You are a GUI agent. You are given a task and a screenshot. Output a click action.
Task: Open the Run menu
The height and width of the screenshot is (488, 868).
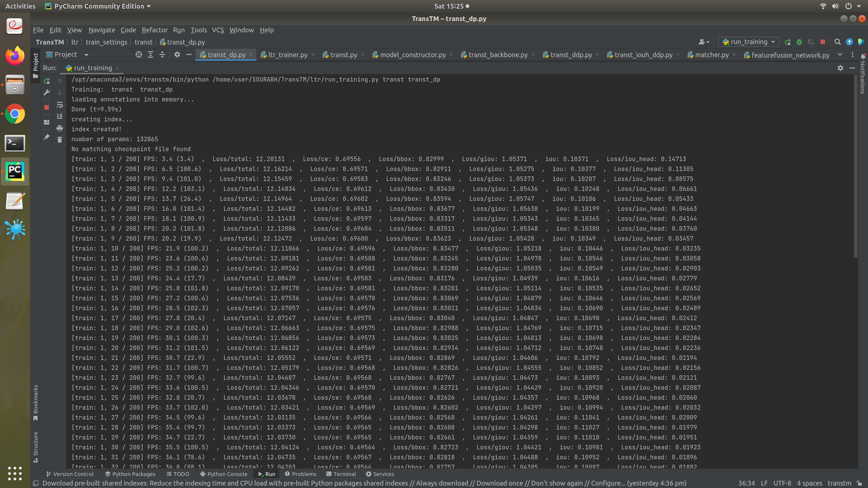click(179, 30)
